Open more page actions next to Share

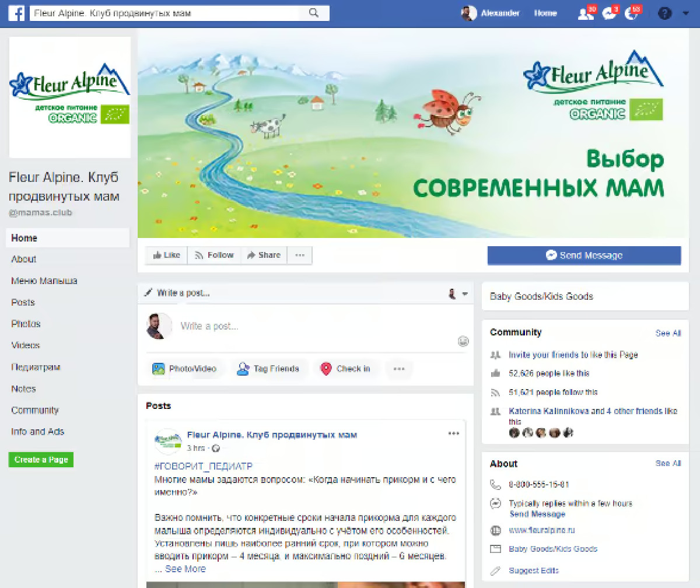299,255
